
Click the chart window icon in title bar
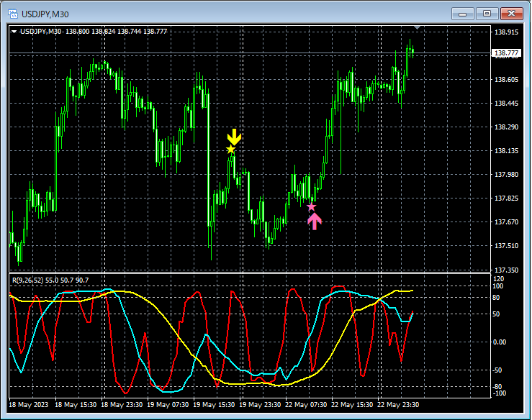(x=13, y=14)
